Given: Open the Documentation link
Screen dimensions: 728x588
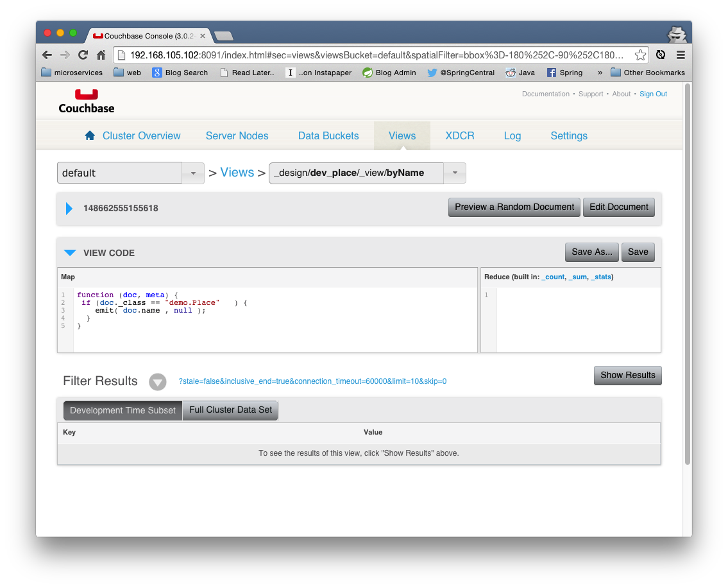Looking at the screenshot, I should pyautogui.click(x=546, y=94).
